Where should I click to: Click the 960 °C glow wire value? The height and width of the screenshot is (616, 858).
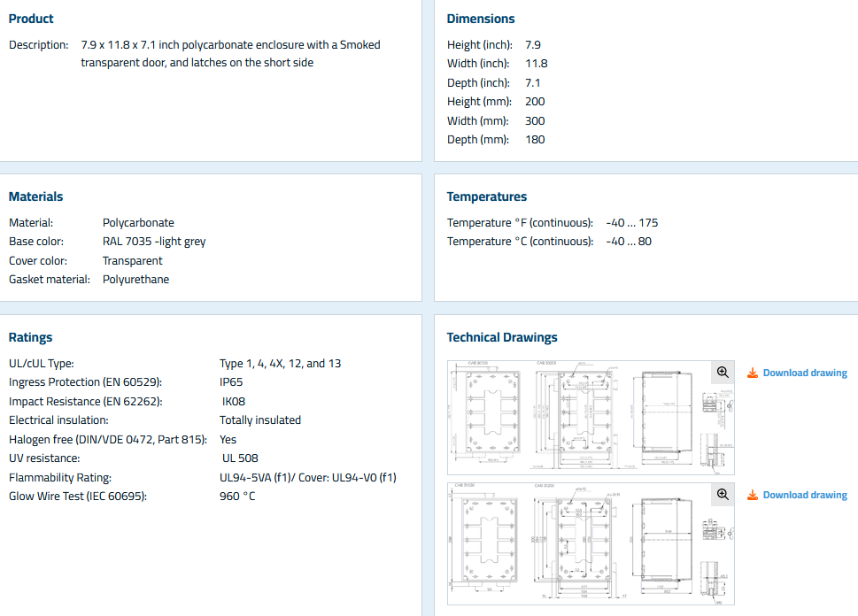(x=237, y=497)
